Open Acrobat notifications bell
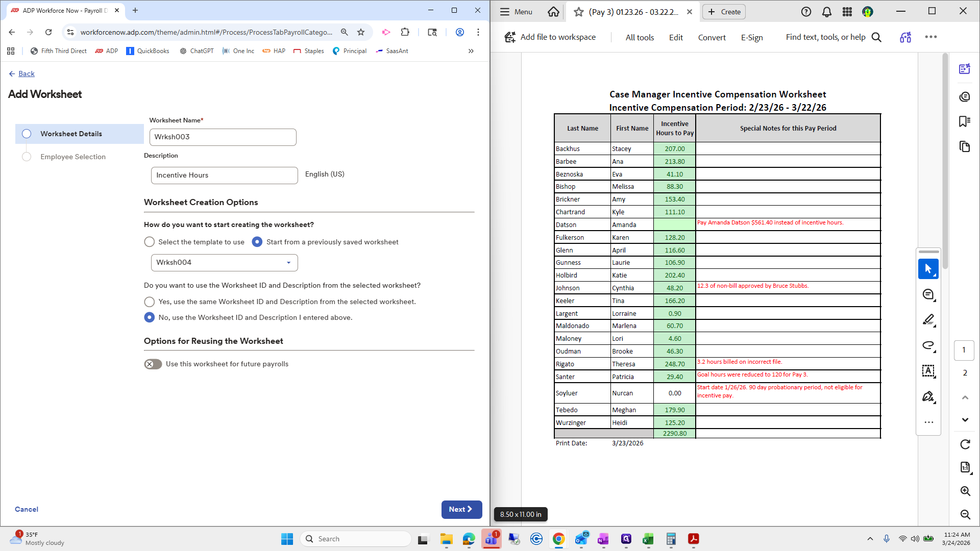Screen dimensions: 980x551 click(826, 12)
